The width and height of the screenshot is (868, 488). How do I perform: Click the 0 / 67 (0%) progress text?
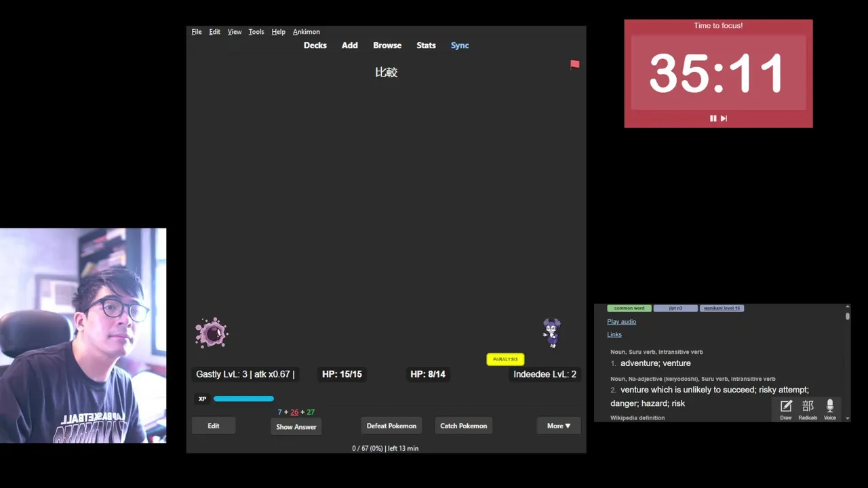pos(385,449)
